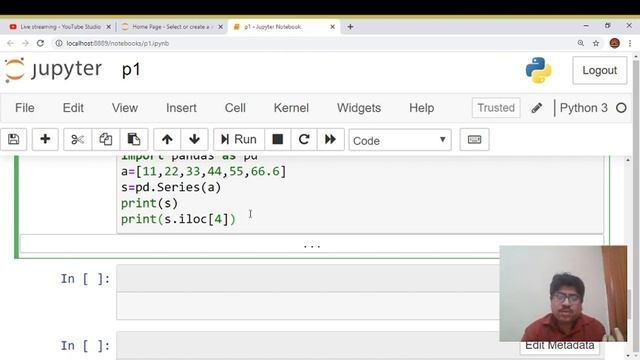The height and width of the screenshot is (360, 640).
Task: Close the Home Page browser tab
Action: pos(220,27)
